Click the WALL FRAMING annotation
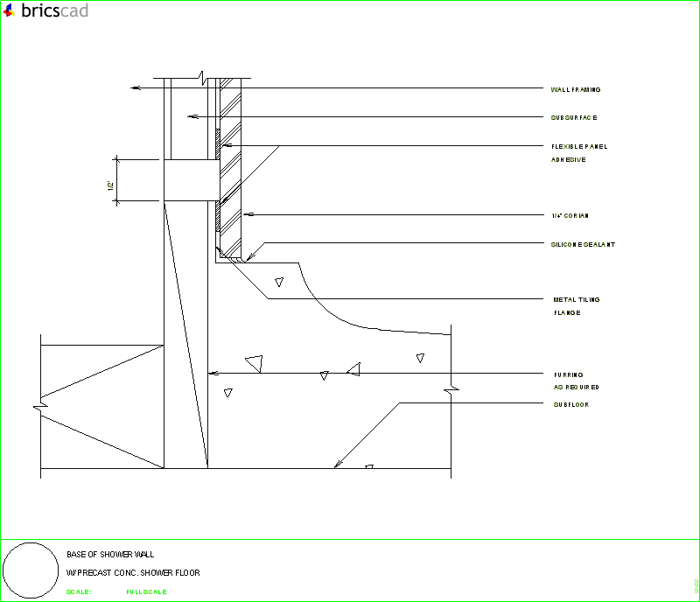The height and width of the screenshot is (602, 700). coord(576,88)
